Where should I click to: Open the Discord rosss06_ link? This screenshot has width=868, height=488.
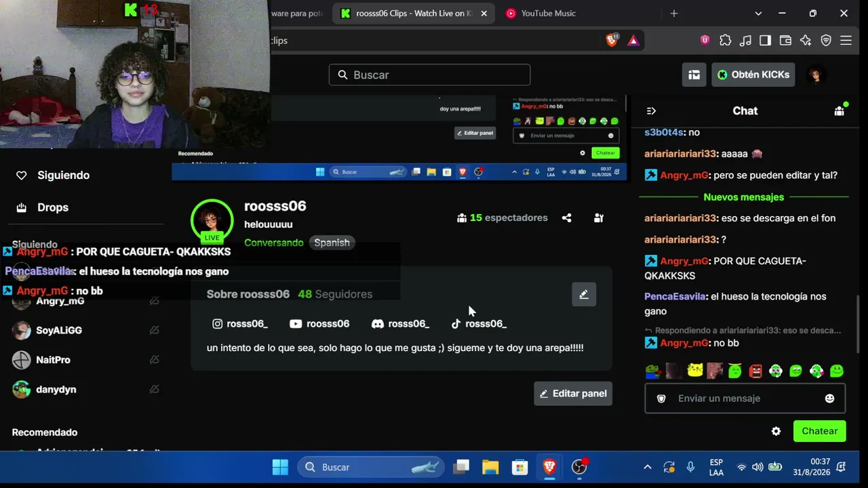point(400,324)
